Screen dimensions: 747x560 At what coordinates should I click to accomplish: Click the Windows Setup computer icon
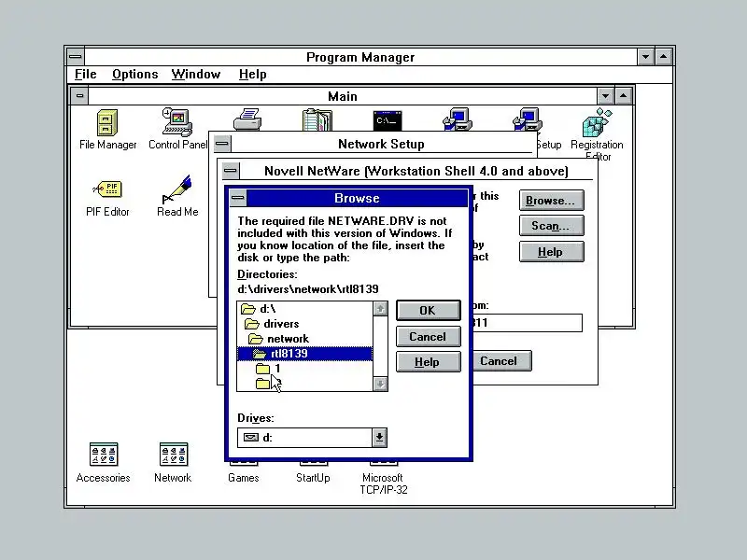coord(528,119)
